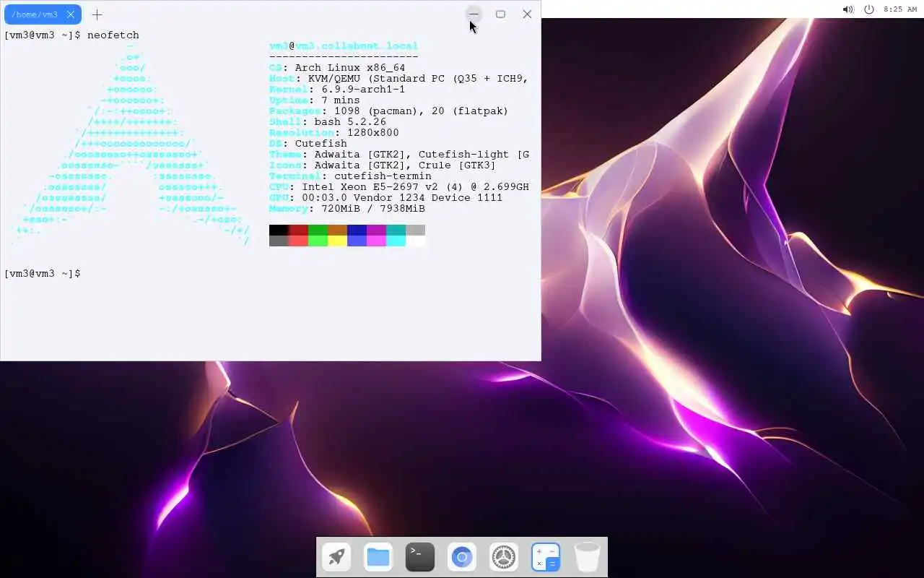Click the red color block in neofetch palette

(x=298, y=230)
